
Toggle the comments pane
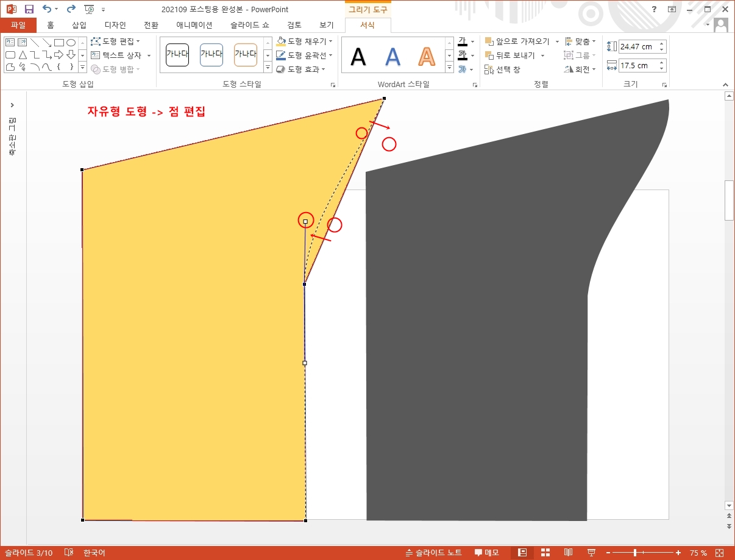click(x=486, y=553)
